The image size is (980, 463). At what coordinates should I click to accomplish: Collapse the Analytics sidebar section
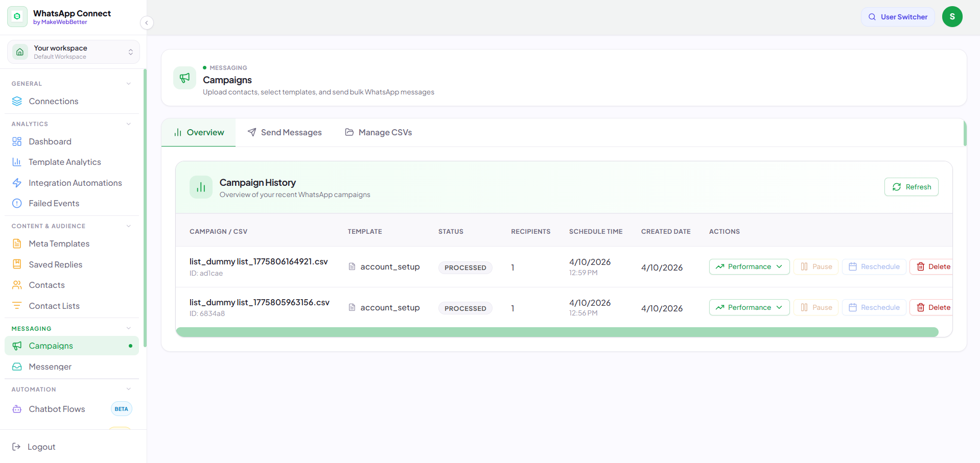[129, 124]
